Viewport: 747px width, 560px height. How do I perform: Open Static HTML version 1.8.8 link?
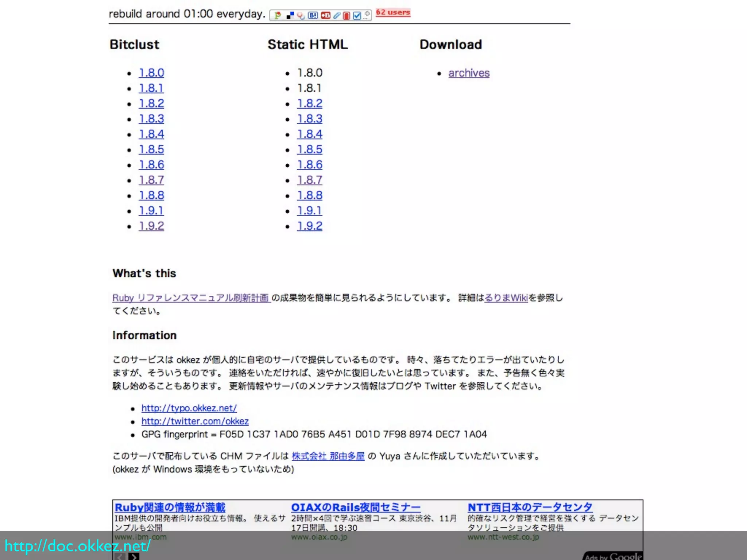[310, 195]
